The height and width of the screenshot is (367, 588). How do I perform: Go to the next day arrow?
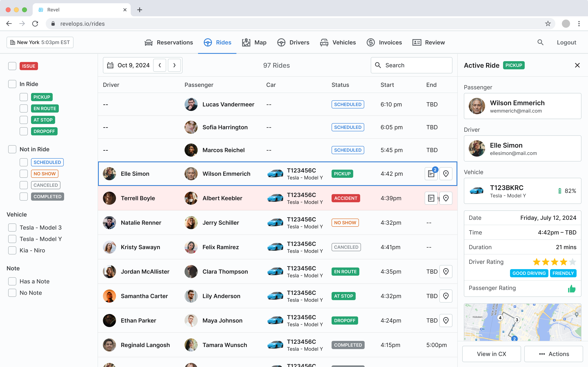[x=174, y=65]
